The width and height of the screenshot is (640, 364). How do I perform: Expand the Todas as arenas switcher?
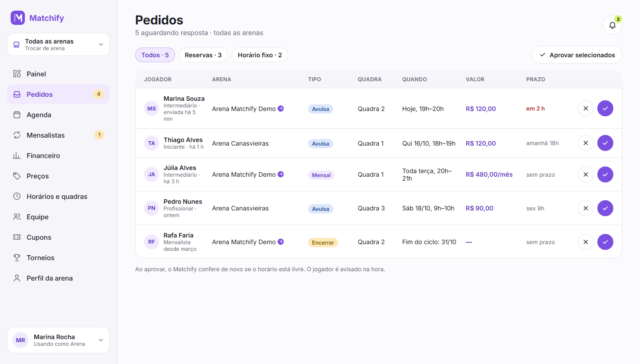click(58, 44)
